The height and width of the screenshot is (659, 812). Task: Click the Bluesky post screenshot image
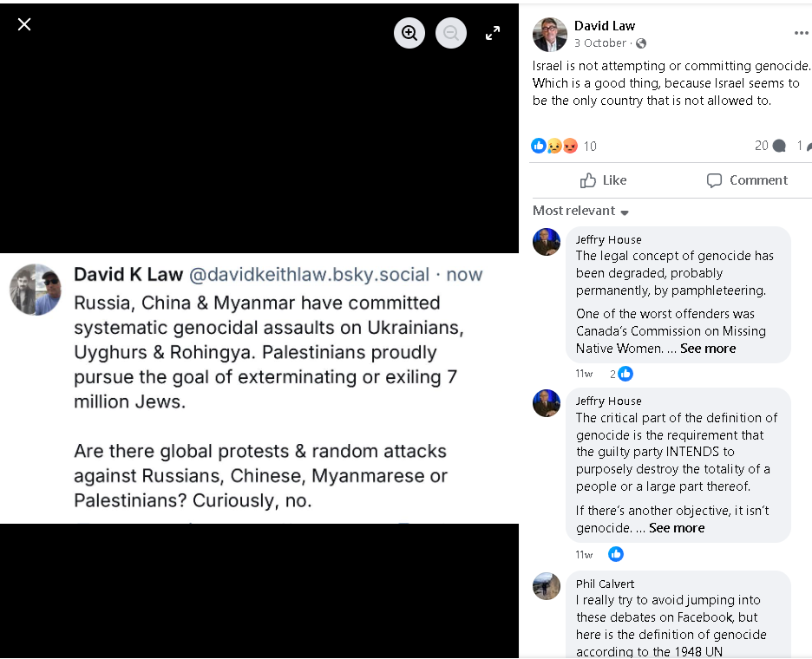pyautogui.click(x=259, y=388)
